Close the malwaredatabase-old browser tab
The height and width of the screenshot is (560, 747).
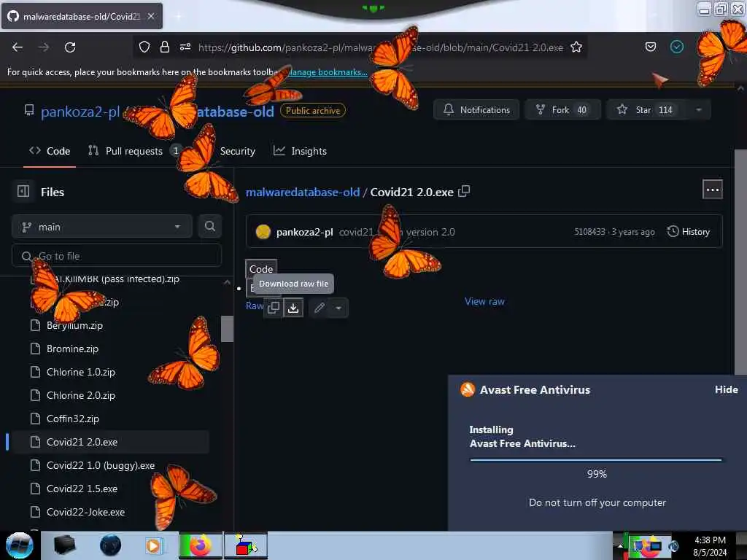(x=151, y=16)
